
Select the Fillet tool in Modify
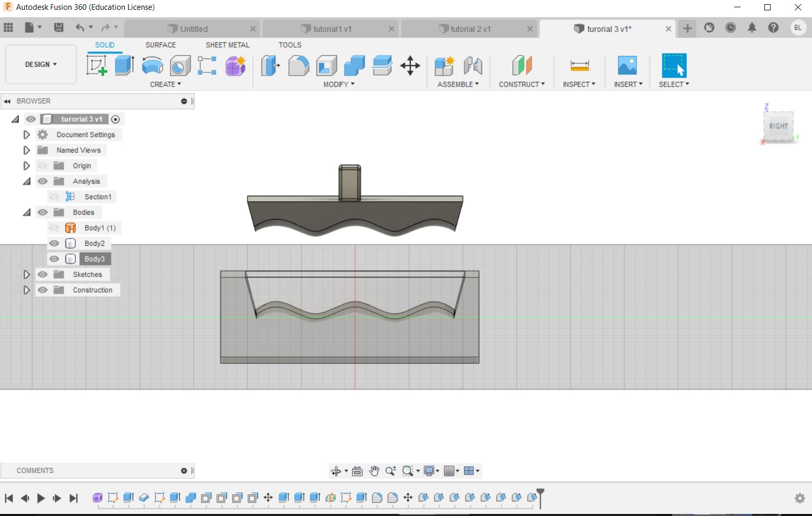[x=299, y=66]
